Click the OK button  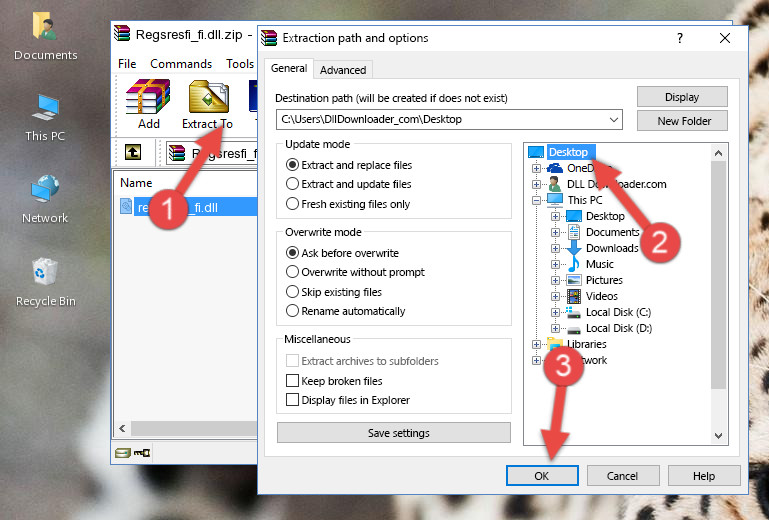(542, 476)
